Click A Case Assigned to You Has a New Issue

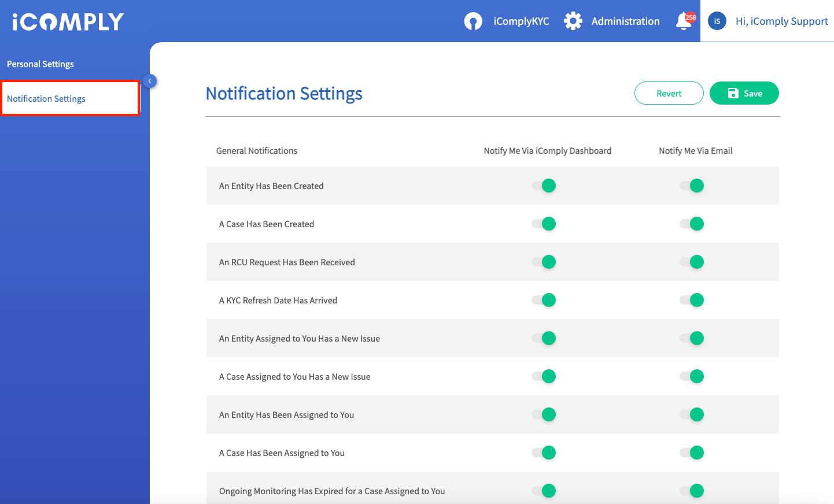click(295, 377)
